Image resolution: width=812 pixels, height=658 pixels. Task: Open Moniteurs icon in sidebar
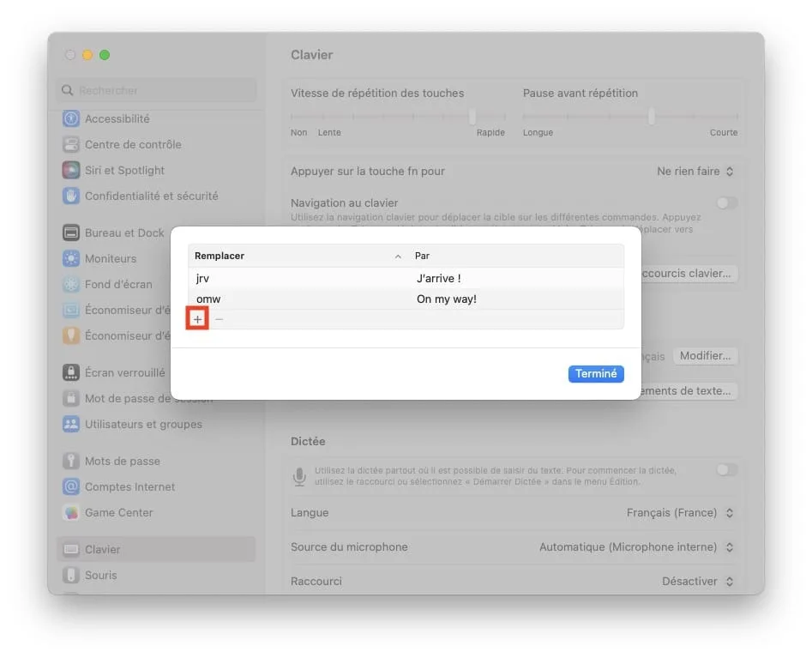(71, 258)
